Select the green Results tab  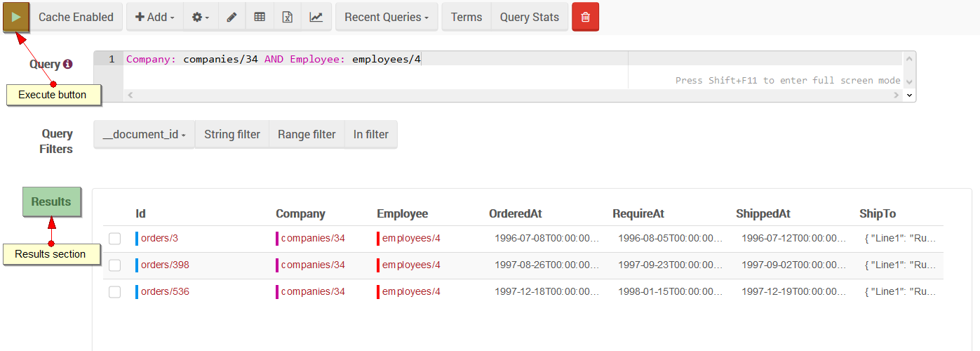[x=51, y=201]
